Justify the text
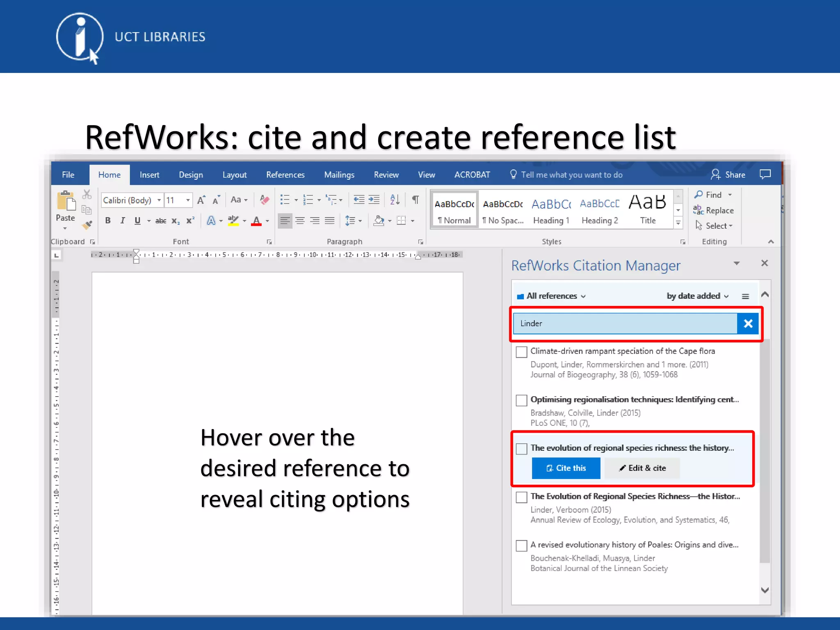Viewport: 840px width, 630px height. coord(330,221)
